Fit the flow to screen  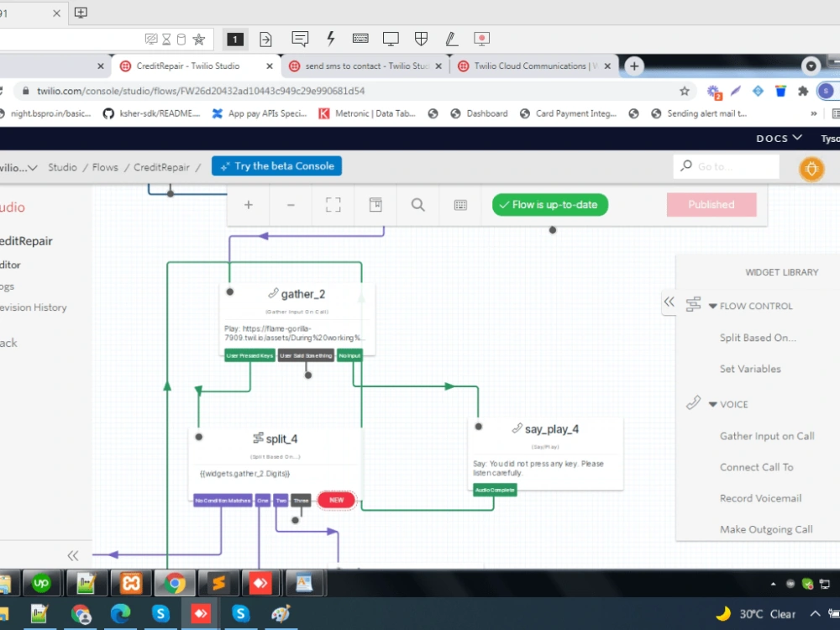[333, 204]
